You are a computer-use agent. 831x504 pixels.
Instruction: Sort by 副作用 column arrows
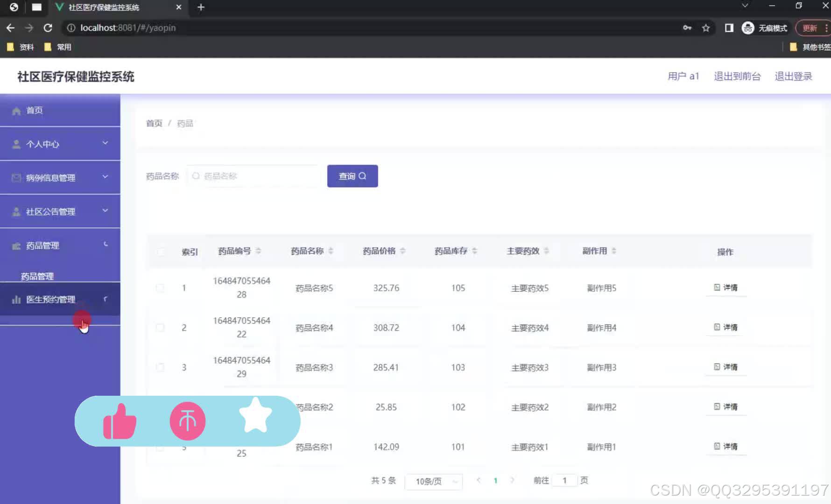614,251
